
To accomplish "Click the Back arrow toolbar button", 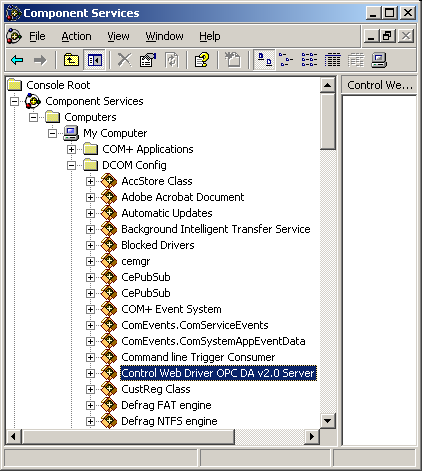I will point(17,60).
